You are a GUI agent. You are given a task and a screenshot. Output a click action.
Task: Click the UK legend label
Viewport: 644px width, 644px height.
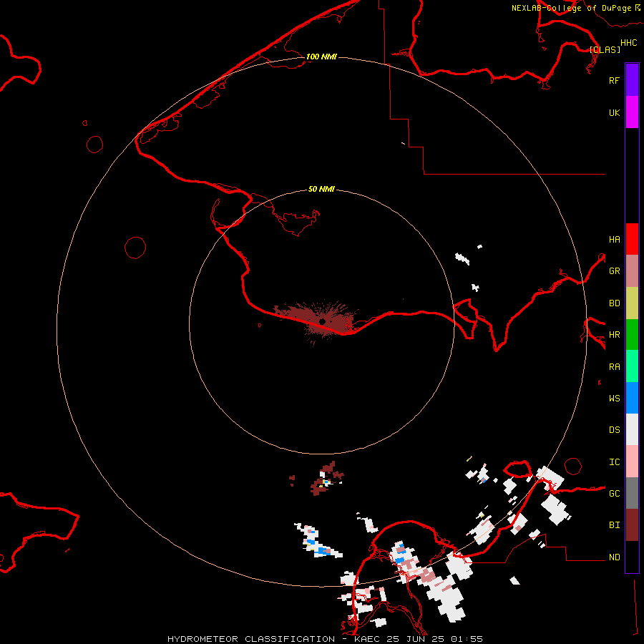(614, 112)
